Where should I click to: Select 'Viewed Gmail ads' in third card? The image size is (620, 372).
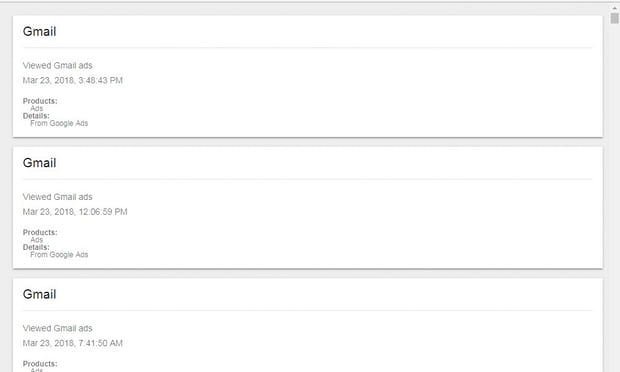click(57, 328)
